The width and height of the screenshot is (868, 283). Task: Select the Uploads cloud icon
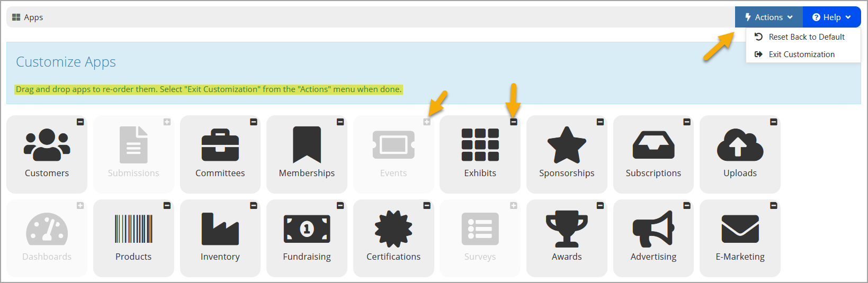click(740, 145)
